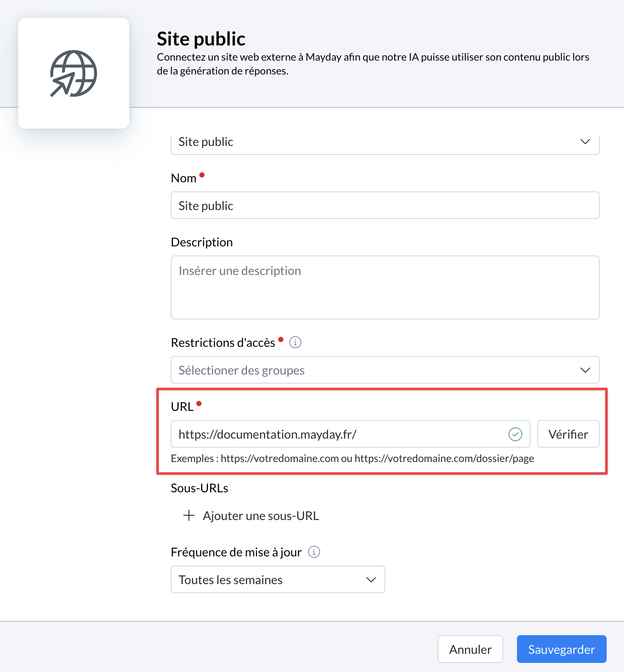Click the plus icon for adding sous-URL
Viewport: 624px width, 672px height.
189,516
